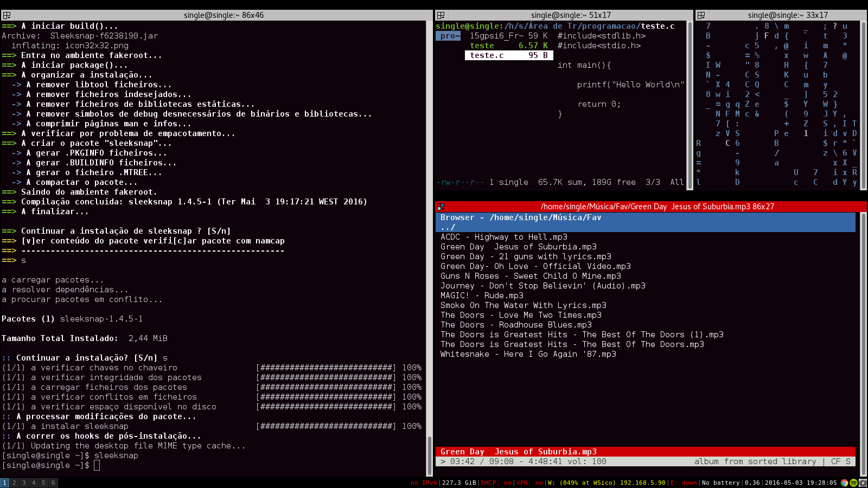This screenshot has width=868, height=488.
Task: Click the Browser path header in music player
Action: point(646,217)
